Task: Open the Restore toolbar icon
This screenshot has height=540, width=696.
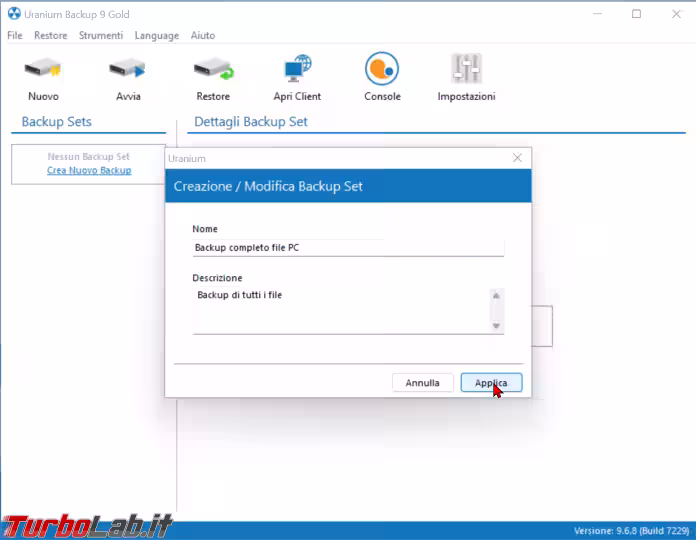Action: [x=213, y=69]
